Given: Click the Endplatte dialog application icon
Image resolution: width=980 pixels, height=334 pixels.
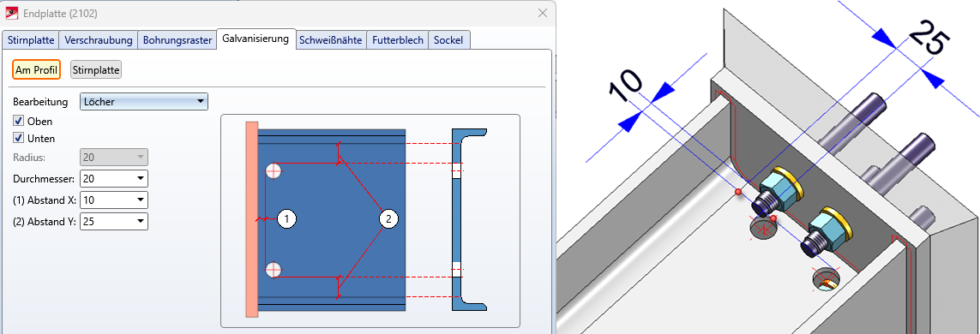Looking at the screenshot, I should [x=12, y=13].
